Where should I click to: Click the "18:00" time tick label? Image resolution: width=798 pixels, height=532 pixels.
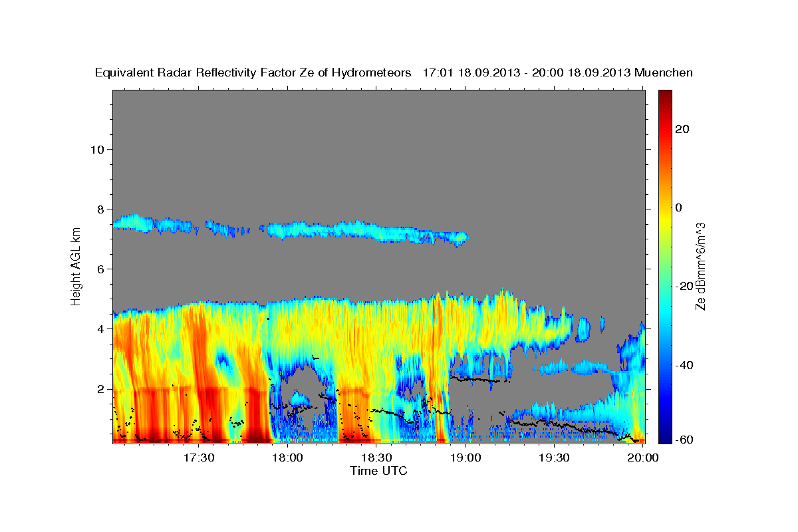[x=288, y=458]
